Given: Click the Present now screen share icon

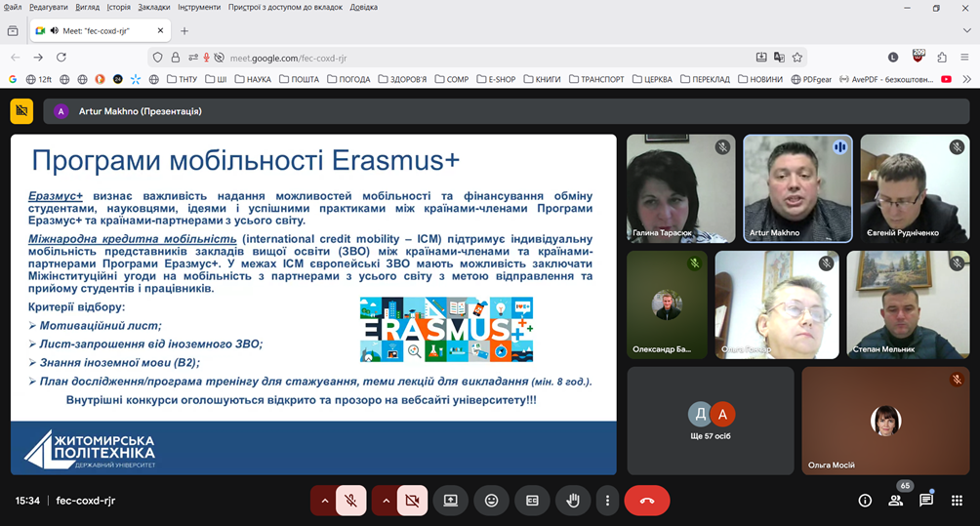Looking at the screenshot, I should pyautogui.click(x=450, y=501).
